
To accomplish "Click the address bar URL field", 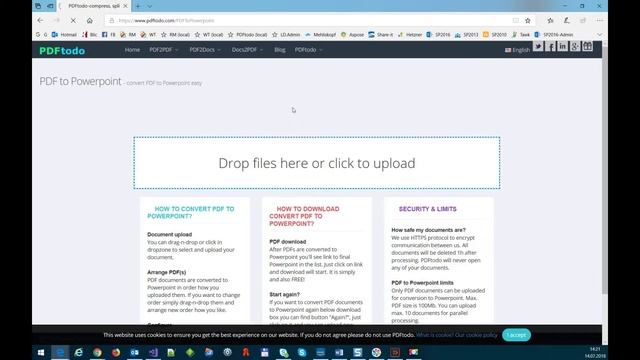I will click(310, 20).
